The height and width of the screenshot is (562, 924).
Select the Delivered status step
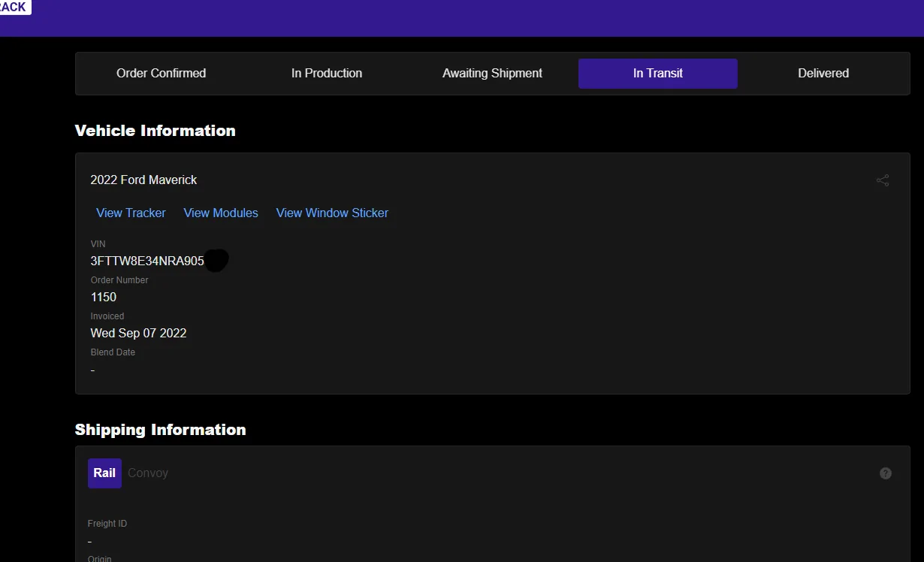click(823, 74)
